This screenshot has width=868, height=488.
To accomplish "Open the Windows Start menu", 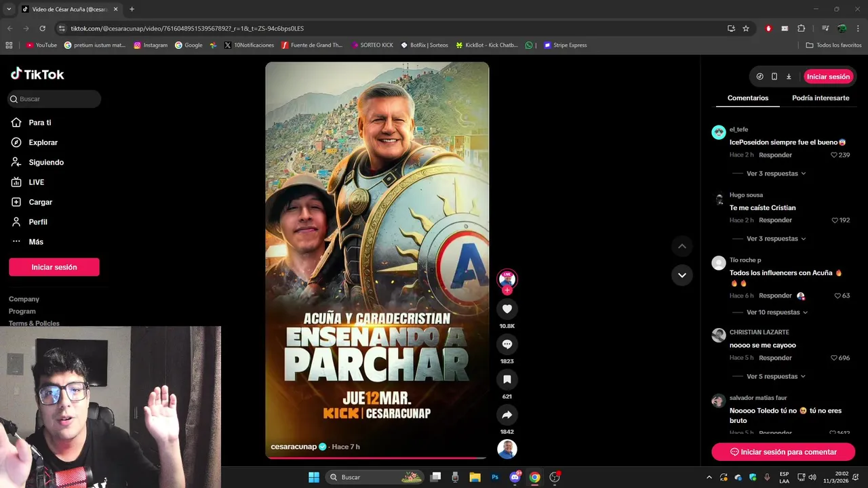I will point(314,477).
